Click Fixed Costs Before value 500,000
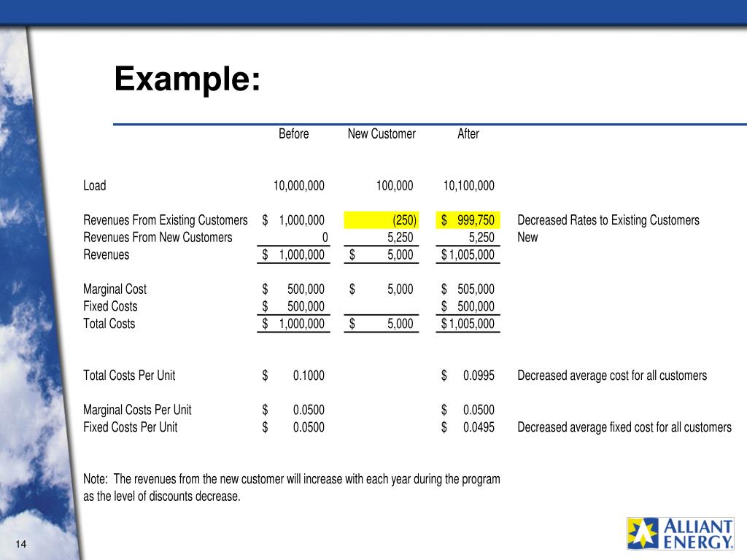The image size is (747, 560). click(x=293, y=306)
